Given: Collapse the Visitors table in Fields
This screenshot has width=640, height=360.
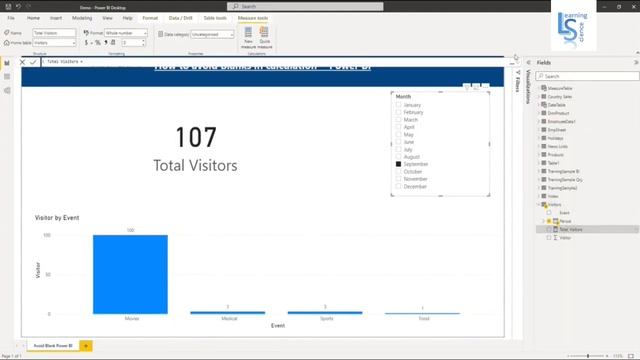Looking at the screenshot, I should coord(539,204).
